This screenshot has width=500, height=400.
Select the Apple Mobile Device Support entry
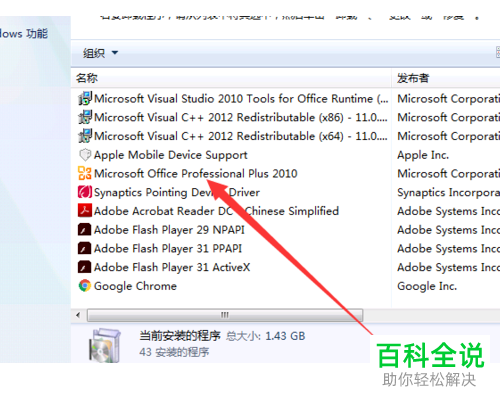coord(171,155)
